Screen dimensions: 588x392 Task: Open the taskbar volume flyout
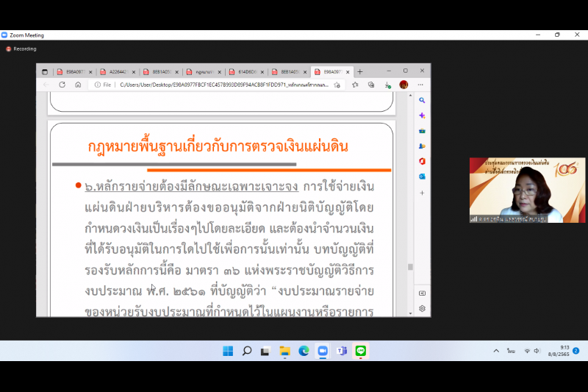pos(537,351)
